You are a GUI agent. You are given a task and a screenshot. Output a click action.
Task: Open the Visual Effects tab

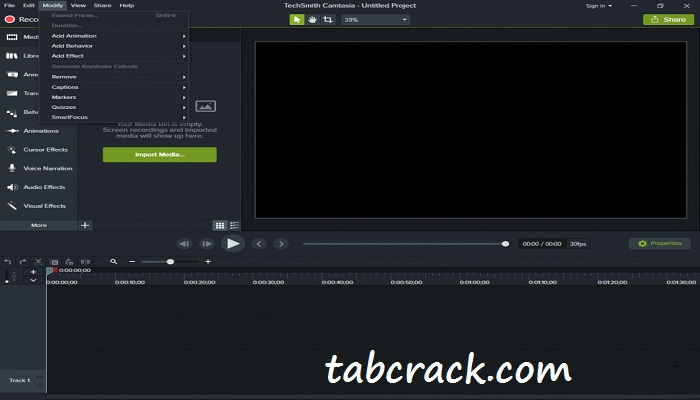point(38,206)
